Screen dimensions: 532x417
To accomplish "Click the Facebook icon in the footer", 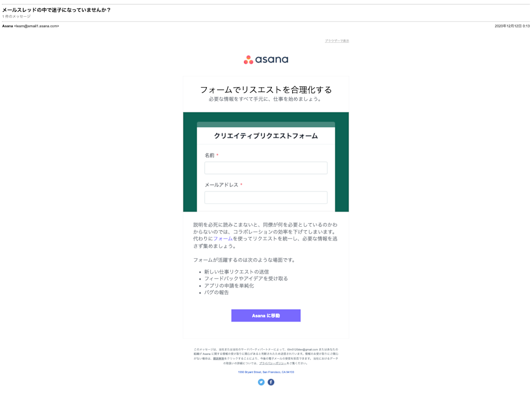I will [271, 382].
